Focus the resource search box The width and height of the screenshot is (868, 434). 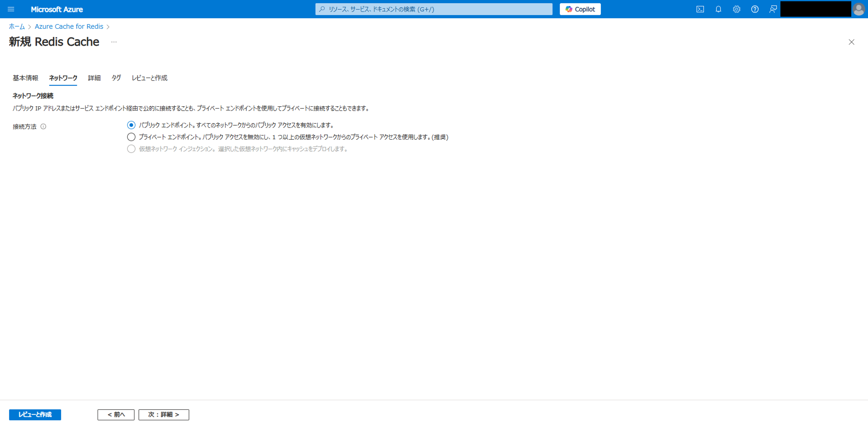(x=434, y=9)
